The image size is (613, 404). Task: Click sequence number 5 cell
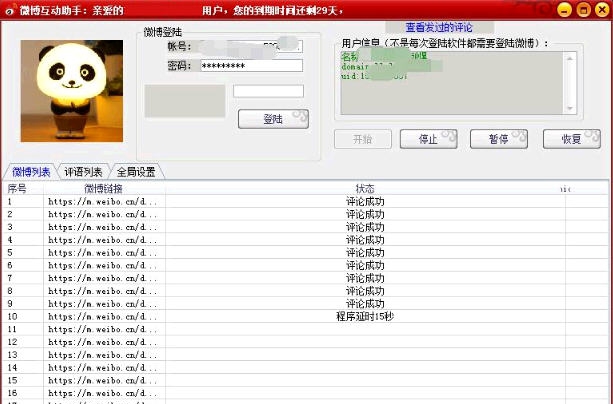tap(23, 253)
